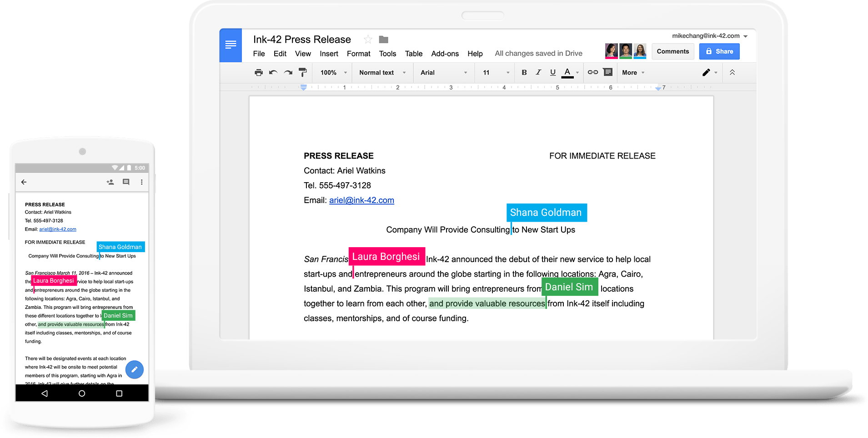Add people using the phone's add-person icon
Viewport: 868px width, 438px height.
tap(110, 182)
